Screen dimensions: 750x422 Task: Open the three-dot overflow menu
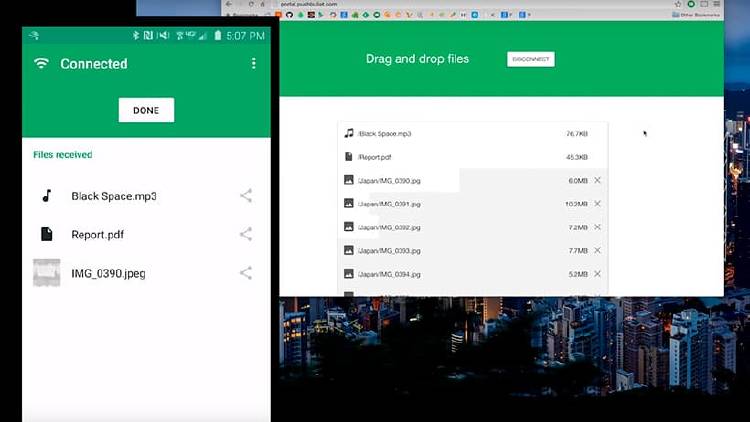pos(253,63)
